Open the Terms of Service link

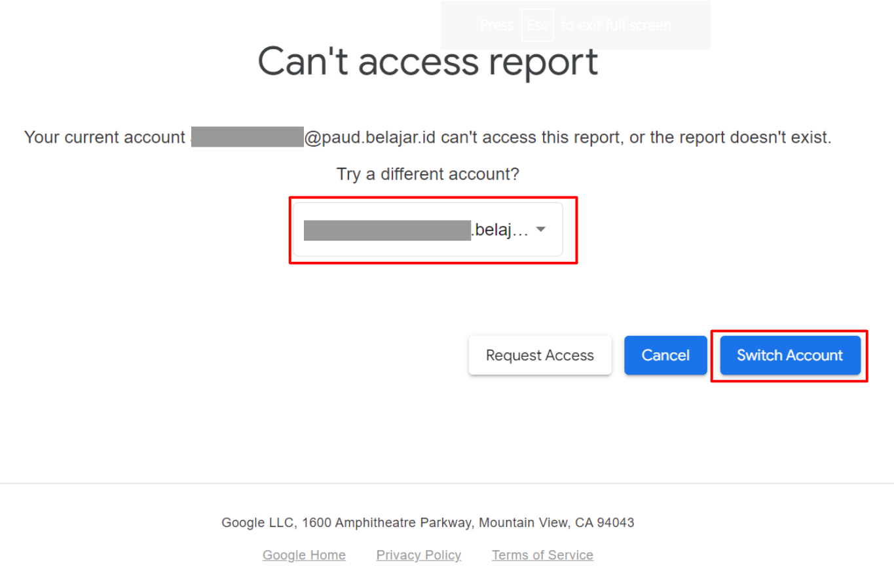coord(542,555)
